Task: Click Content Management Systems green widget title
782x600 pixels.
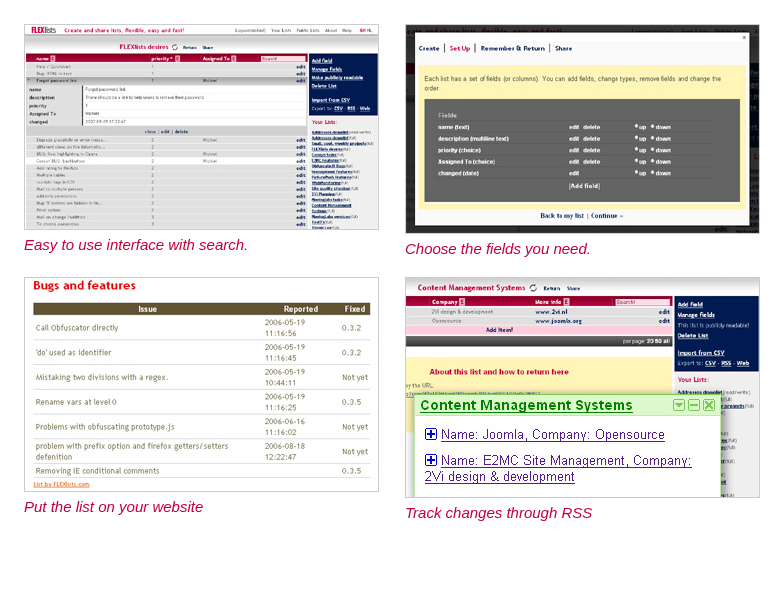Action: click(x=526, y=405)
